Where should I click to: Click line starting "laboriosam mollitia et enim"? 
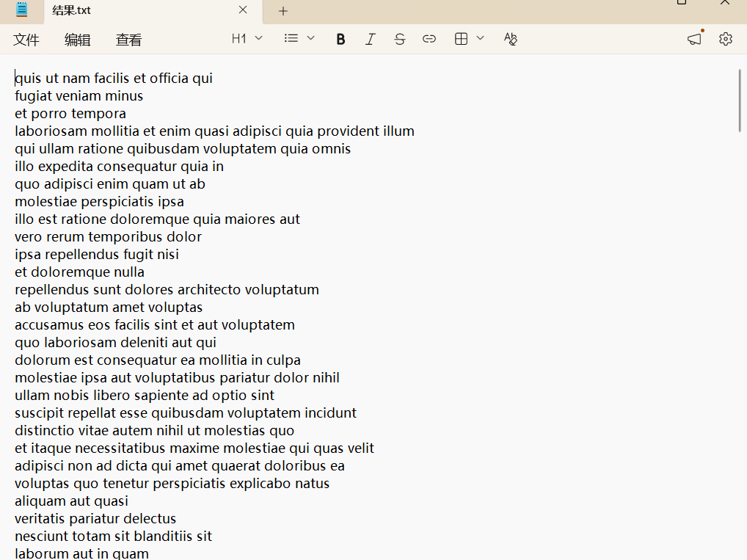(214, 131)
